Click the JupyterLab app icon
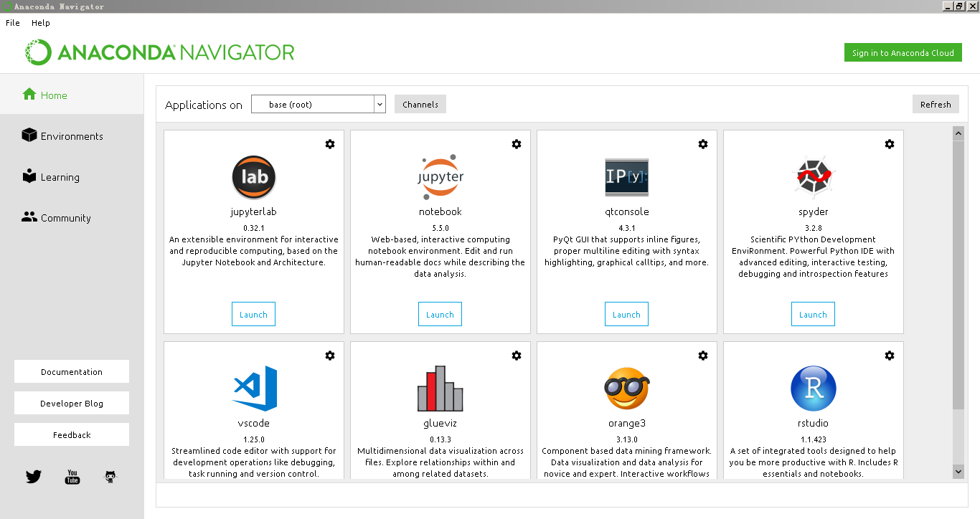 coord(254,177)
